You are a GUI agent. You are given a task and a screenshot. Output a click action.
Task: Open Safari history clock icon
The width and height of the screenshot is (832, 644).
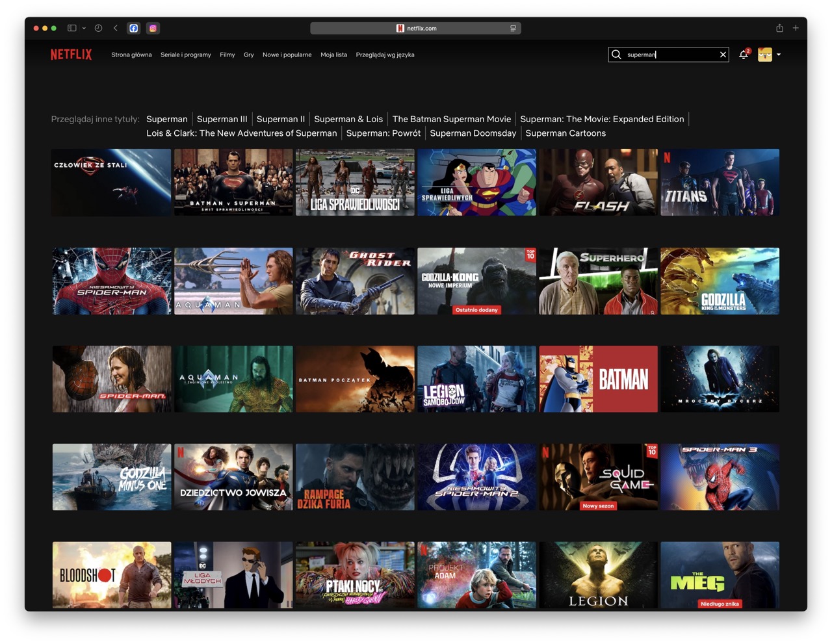98,28
